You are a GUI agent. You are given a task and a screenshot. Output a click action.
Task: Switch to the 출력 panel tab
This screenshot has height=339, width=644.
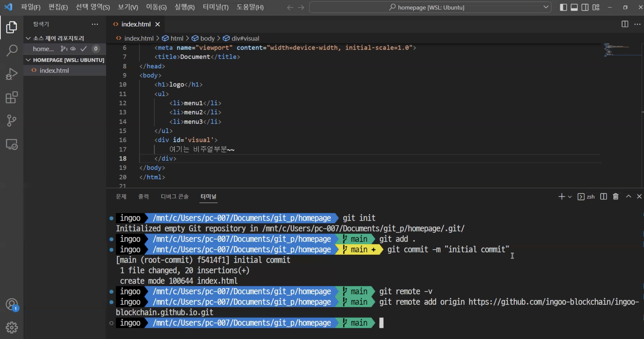click(144, 197)
